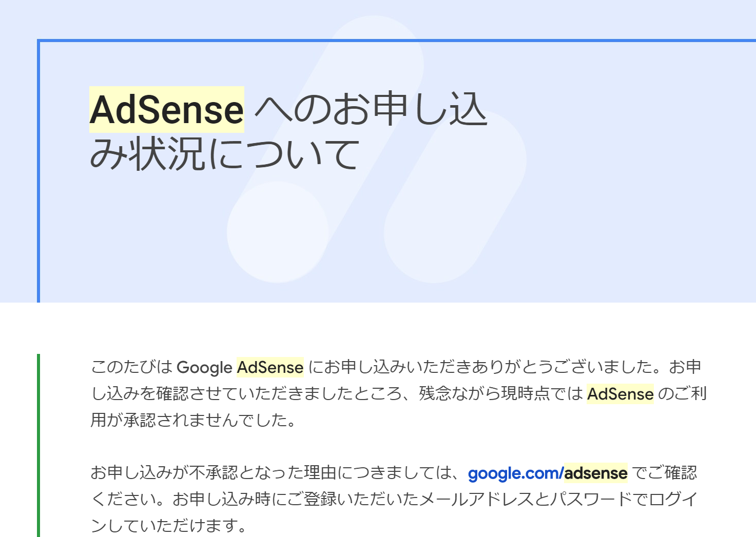Click the short right bar of AdSense logo
756x537 pixels.
(x=456, y=196)
